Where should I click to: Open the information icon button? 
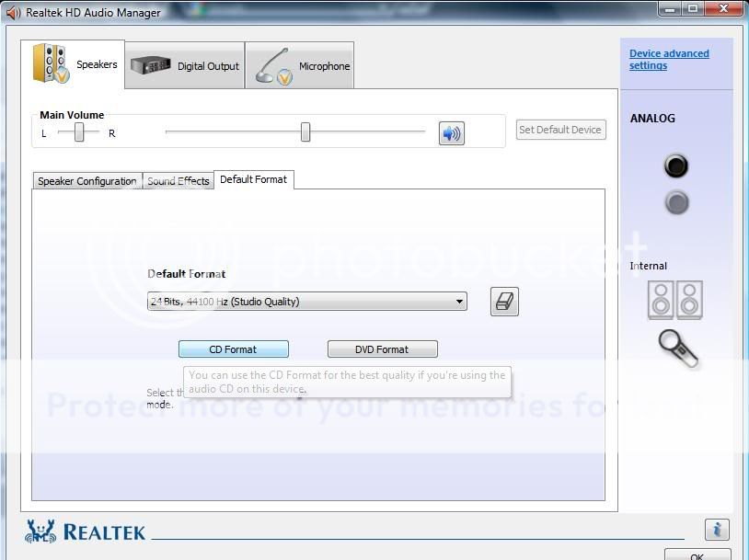pos(717,530)
